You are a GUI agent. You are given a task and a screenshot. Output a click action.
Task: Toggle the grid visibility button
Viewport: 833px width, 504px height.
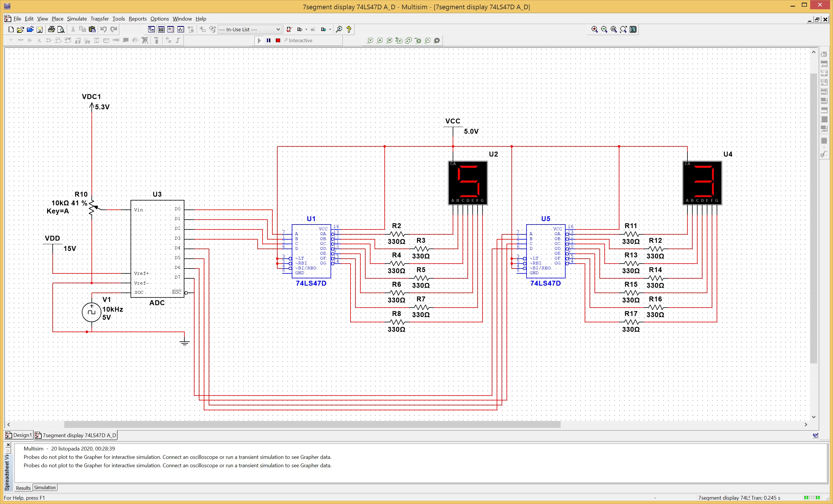coord(161,30)
